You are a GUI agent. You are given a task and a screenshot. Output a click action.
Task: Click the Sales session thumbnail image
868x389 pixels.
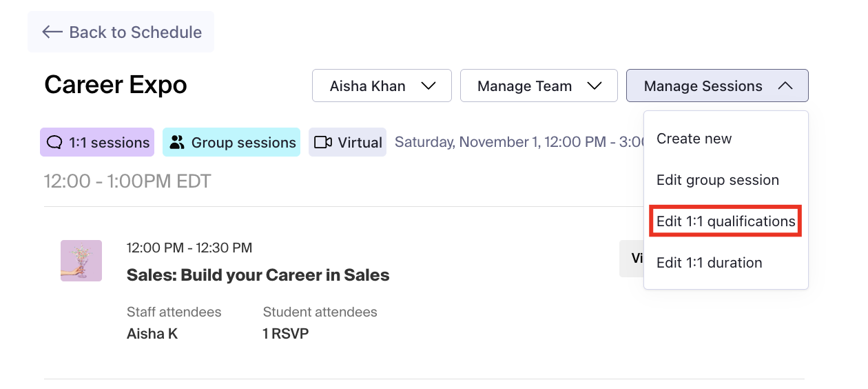[x=81, y=261]
